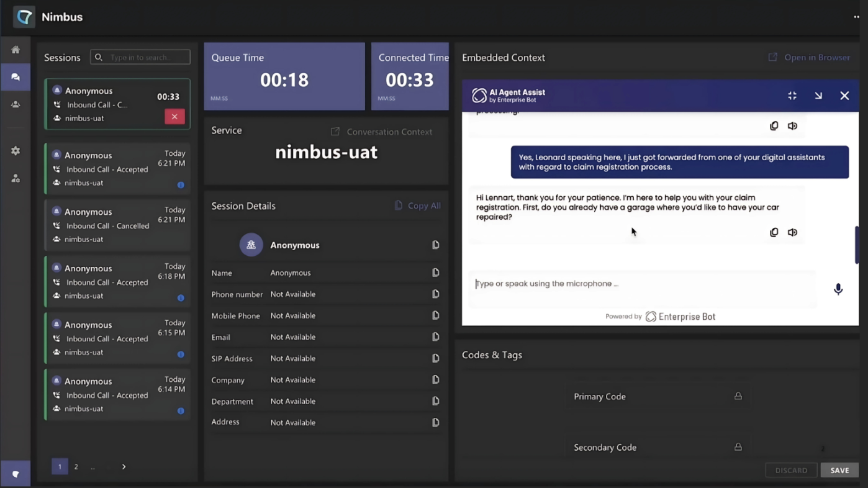Viewport: 868px width, 488px height.
Task: Click the Enterprise Bot powered-by link
Action: coord(680,317)
